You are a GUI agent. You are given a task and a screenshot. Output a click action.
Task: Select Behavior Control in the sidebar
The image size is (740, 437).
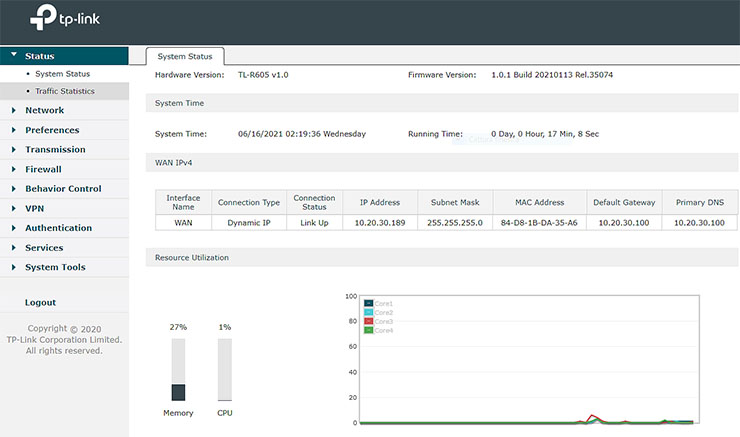(63, 189)
